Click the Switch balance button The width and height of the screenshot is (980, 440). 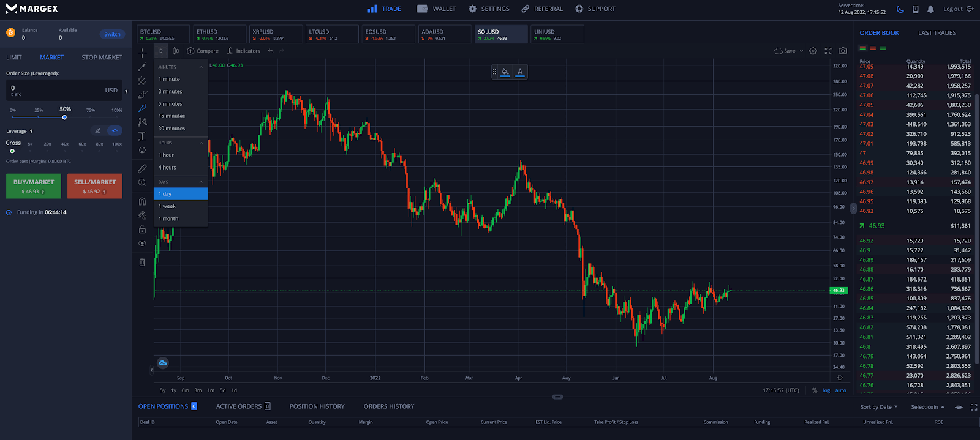[x=112, y=34]
